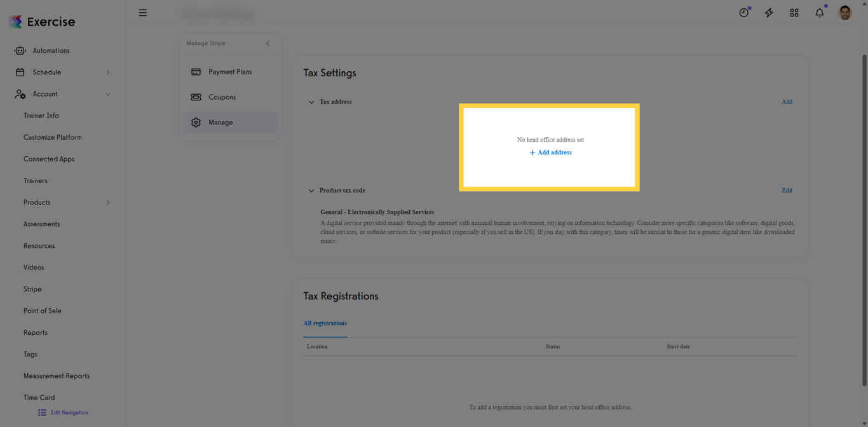The image size is (868, 427).
Task: Select the Automations robot icon in sidebar
Action: point(20,50)
